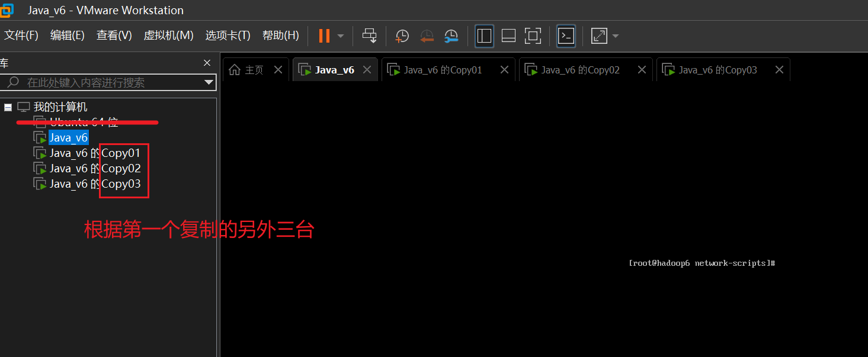This screenshot has width=868, height=357.
Task: Open the 查看(V) menu
Action: point(114,36)
